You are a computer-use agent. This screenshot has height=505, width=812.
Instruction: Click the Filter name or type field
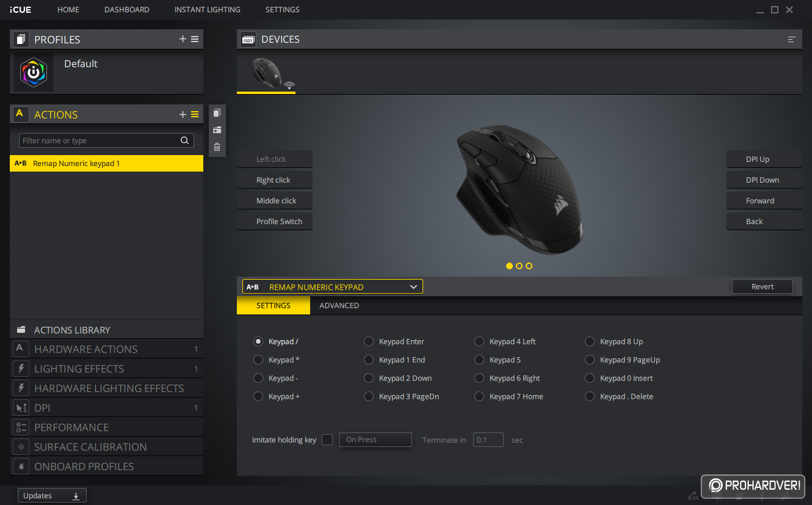coord(106,140)
